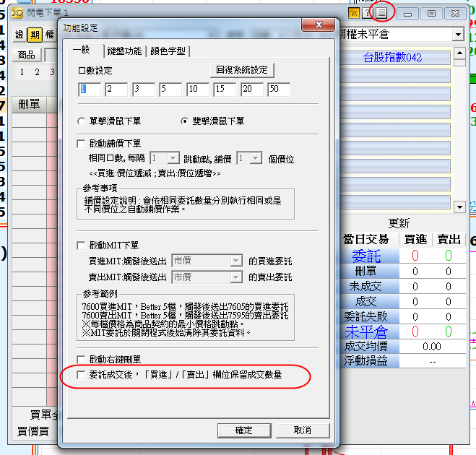
Task: Enable 啟動鋪價下單 checkbox
Action: (x=82, y=144)
